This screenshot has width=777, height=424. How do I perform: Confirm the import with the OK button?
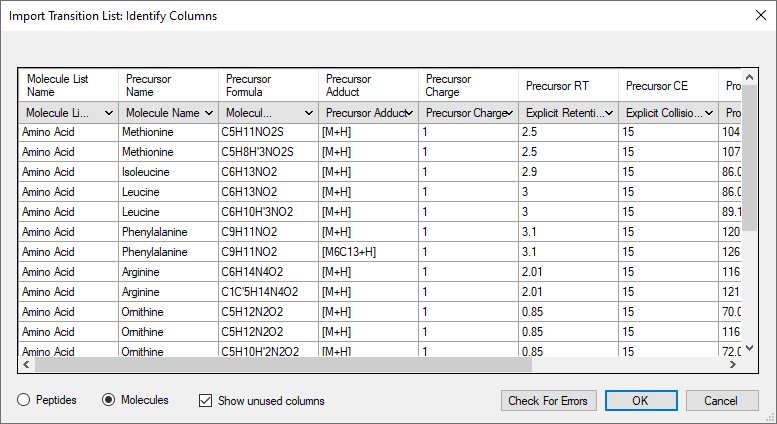[641, 401]
